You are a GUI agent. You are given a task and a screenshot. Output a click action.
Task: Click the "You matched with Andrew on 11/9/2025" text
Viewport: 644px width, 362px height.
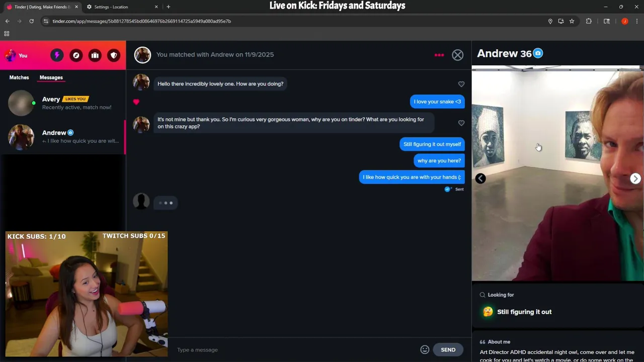215,55
